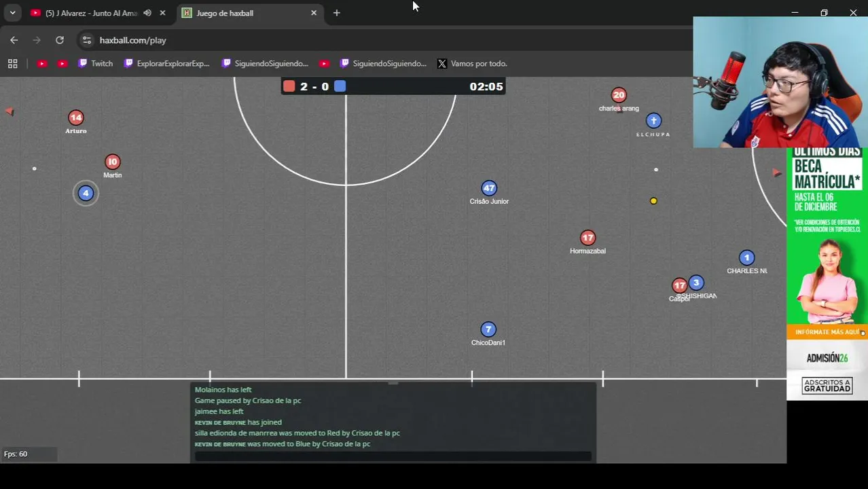This screenshot has width=868, height=489.
Task: Open the ExplorarExplorarExp... bookmark
Action: point(167,63)
